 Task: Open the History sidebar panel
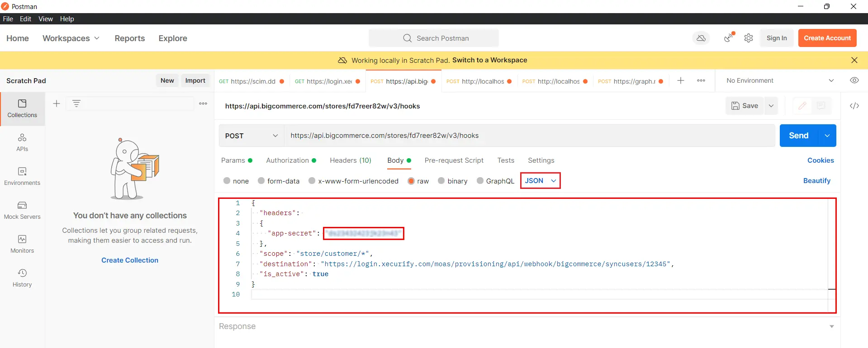pos(22,278)
